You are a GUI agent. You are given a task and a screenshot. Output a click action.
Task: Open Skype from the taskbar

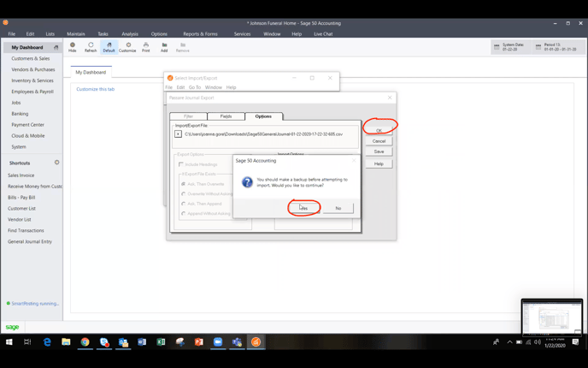coord(104,342)
